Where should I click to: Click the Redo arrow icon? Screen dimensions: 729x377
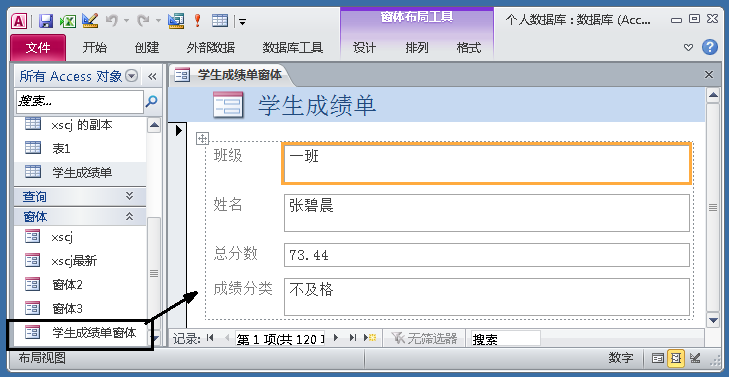click(x=143, y=20)
